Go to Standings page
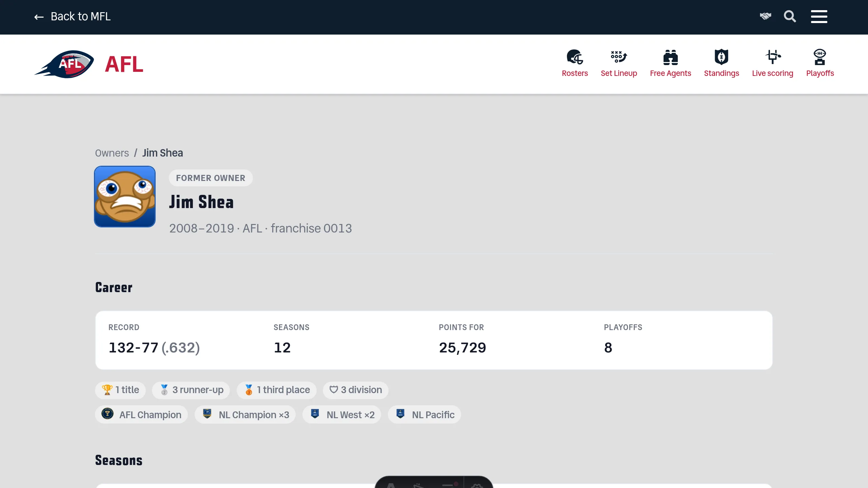The width and height of the screenshot is (868, 488). click(x=721, y=73)
